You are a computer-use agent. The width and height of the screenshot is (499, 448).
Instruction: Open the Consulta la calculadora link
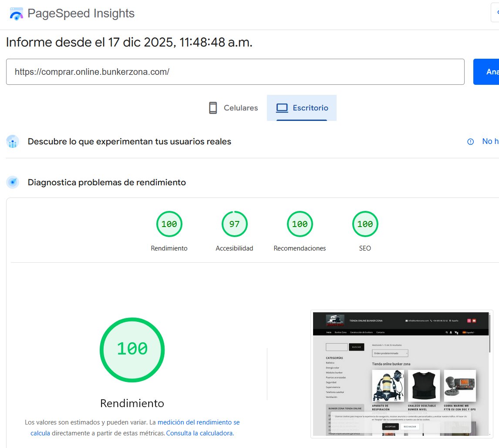(200, 433)
